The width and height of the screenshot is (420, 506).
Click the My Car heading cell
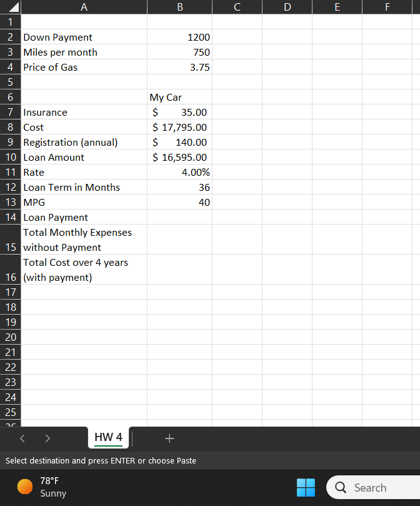tap(179, 97)
